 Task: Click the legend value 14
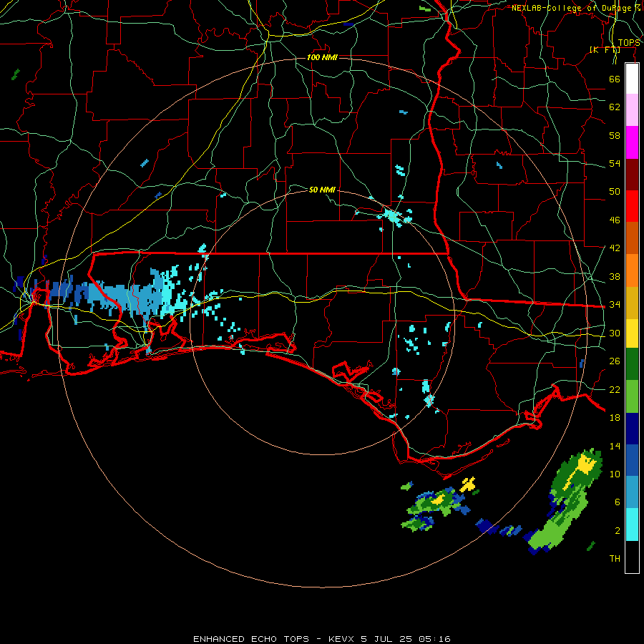coord(615,446)
